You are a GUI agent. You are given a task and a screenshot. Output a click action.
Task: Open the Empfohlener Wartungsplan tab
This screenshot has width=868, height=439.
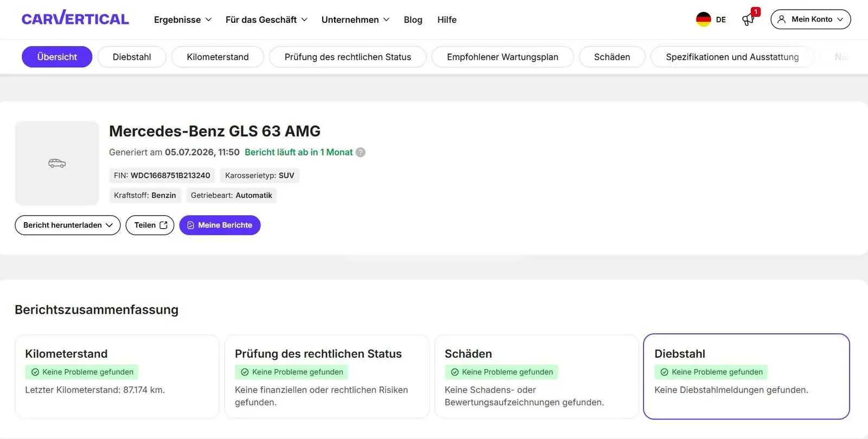pos(502,57)
